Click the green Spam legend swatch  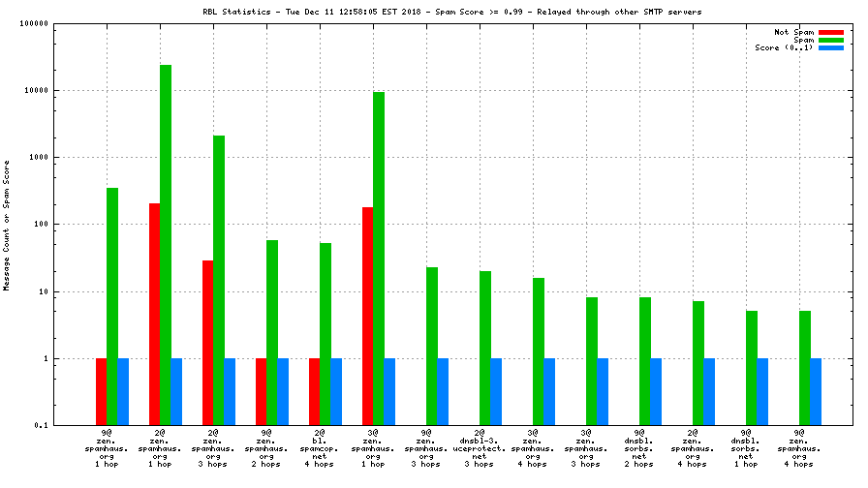831,40
